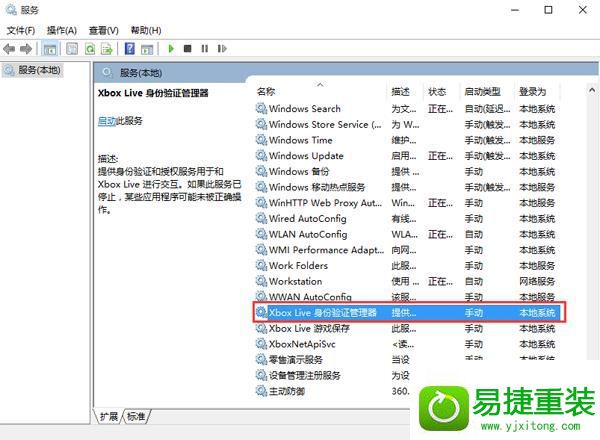The height and width of the screenshot is (440, 600).
Task: Select the Windows 移动热点服务 row
Action: (x=408, y=187)
